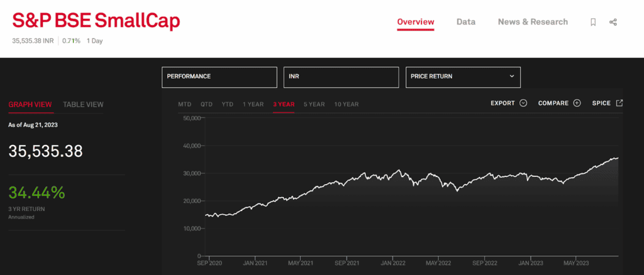Click the 0.71% daily change value
The width and height of the screenshot is (644, 275).
pos(72,41)
